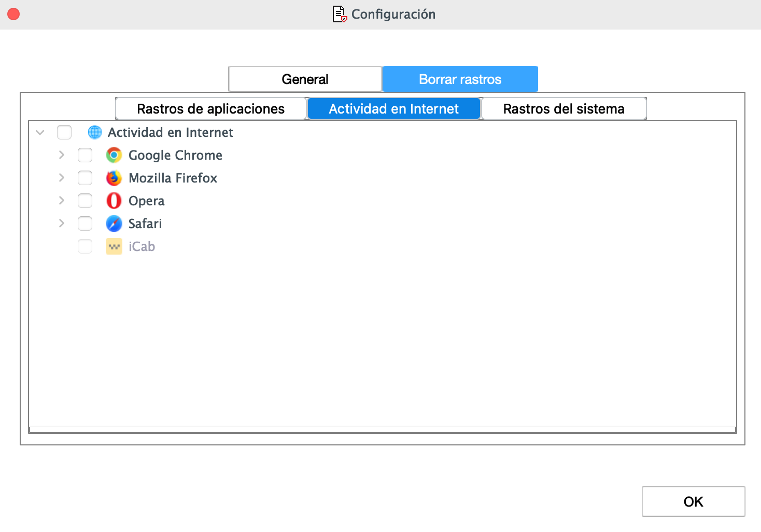The image size is (761, 532).
Task: Select the Safari row label
Action: click(x=145, y=223)
